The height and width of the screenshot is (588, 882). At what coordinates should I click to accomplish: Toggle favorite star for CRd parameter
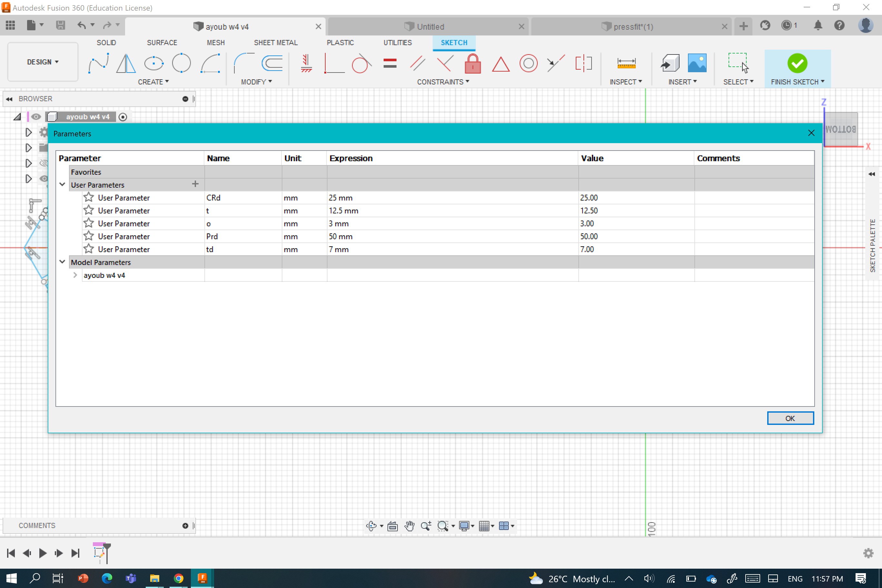pyautogui.click(x=89, y=197)
